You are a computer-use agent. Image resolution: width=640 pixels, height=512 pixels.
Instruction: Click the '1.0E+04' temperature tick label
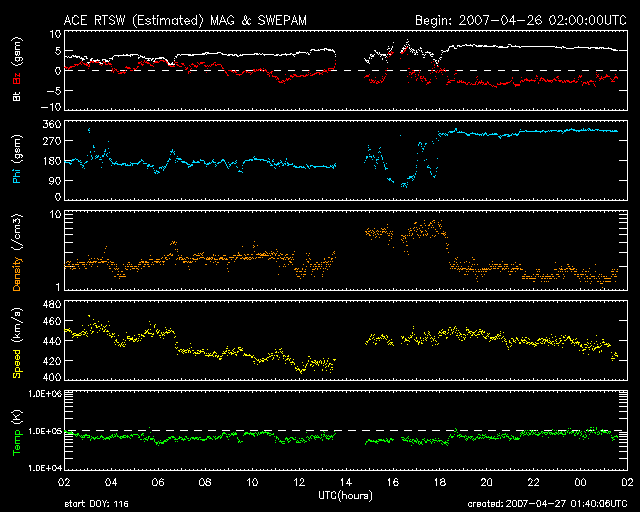tap(45, 468)
